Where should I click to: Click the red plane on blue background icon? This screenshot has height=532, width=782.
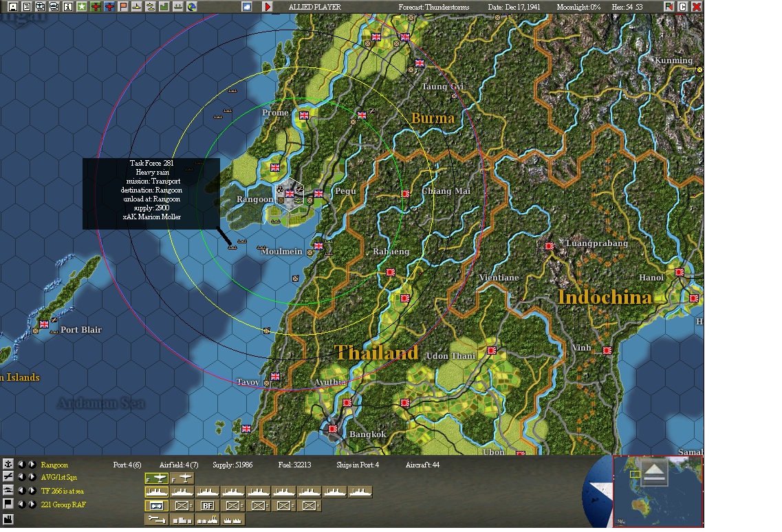[x=109, y=7]
